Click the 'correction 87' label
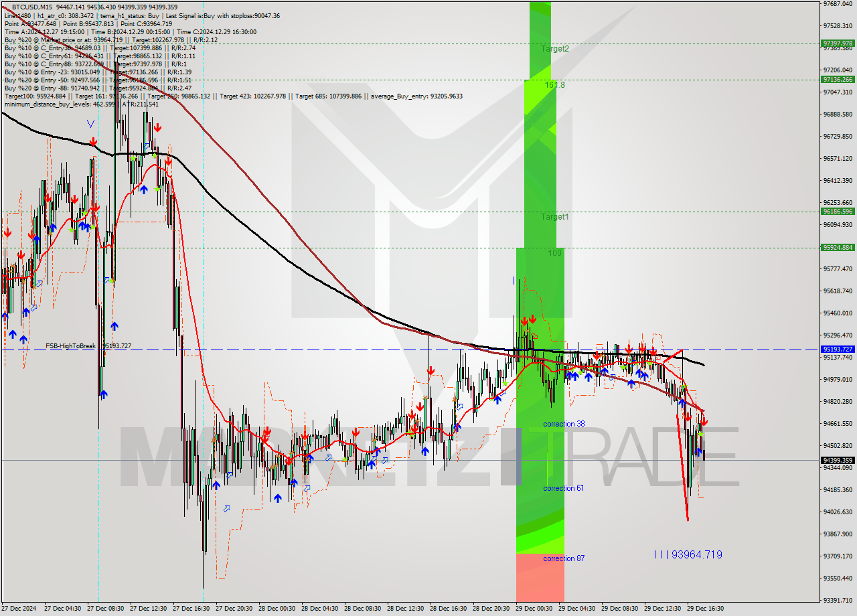Viewport: 857px width, 616px height. [x=564, y=558]
